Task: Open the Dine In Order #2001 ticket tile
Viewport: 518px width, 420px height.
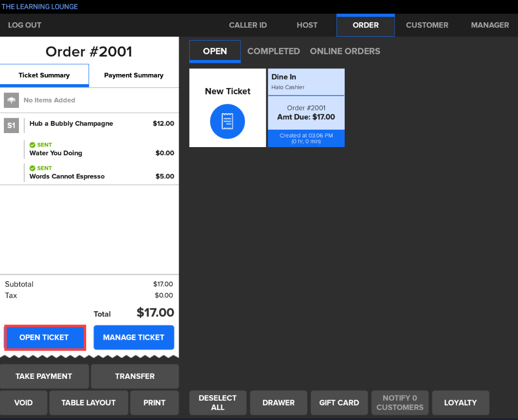Action: point(306,107)
